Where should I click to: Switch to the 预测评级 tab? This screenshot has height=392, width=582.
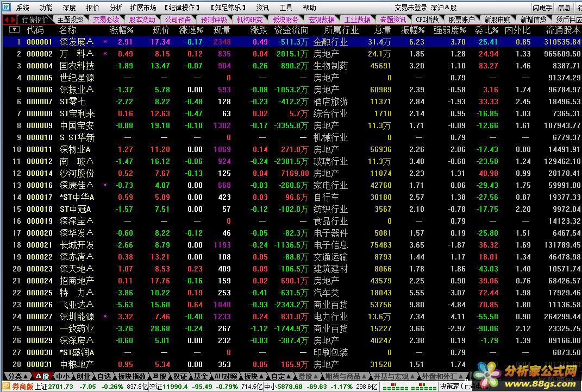214,20
